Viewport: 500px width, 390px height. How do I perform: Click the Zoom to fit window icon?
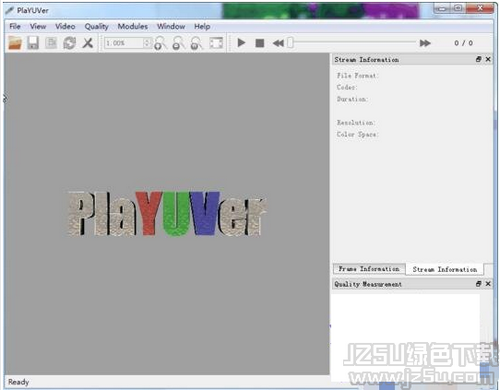216,43
